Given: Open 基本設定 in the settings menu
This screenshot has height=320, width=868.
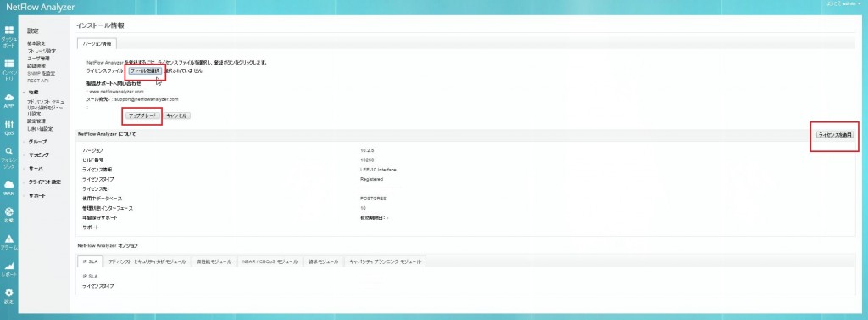Looking at the screenshot, I should [36, 43].
